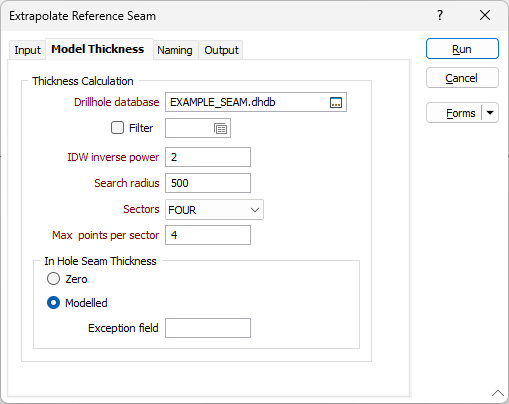
Task: Click the question mark help icon
Action: pyautogui.click(x=440, y=15)
